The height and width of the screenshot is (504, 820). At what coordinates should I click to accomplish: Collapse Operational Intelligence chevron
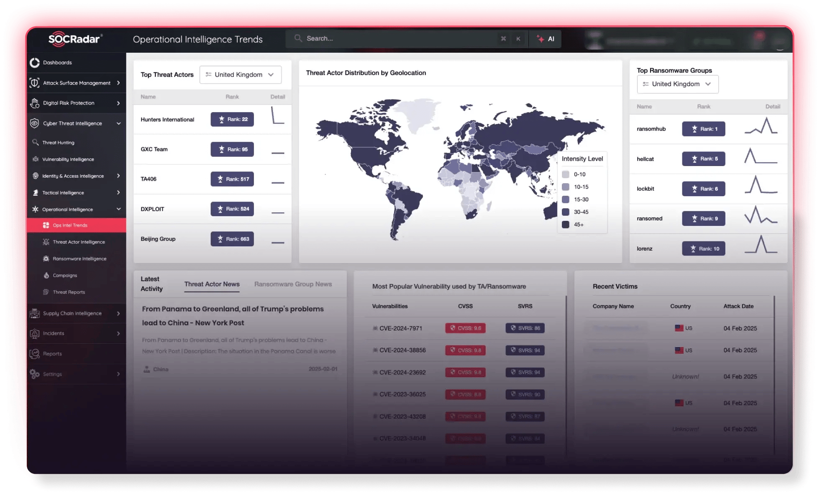(x=119, y=209)
